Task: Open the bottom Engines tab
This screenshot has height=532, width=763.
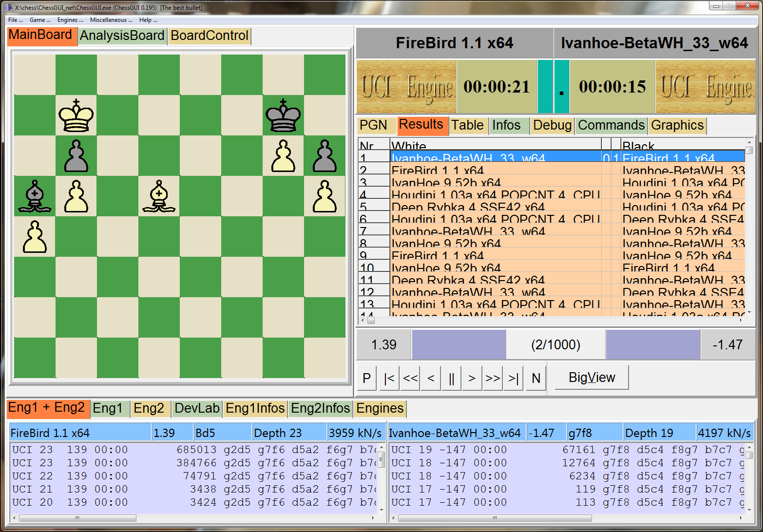Action: (380, 409)
